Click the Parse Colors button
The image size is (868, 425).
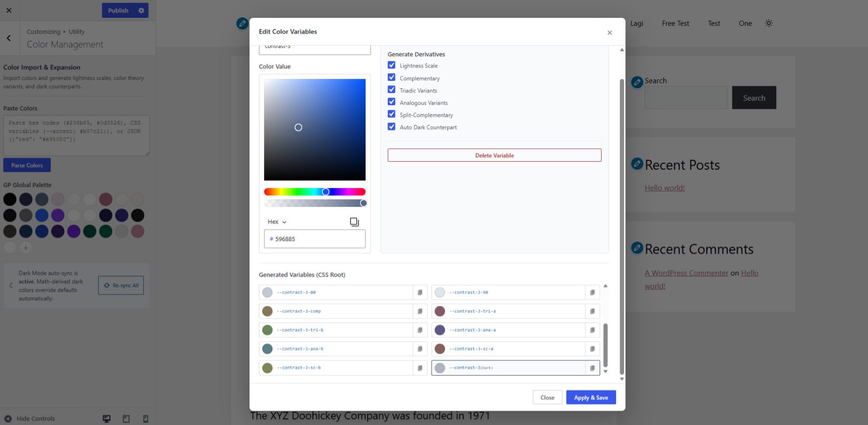(x=27, y=165)
